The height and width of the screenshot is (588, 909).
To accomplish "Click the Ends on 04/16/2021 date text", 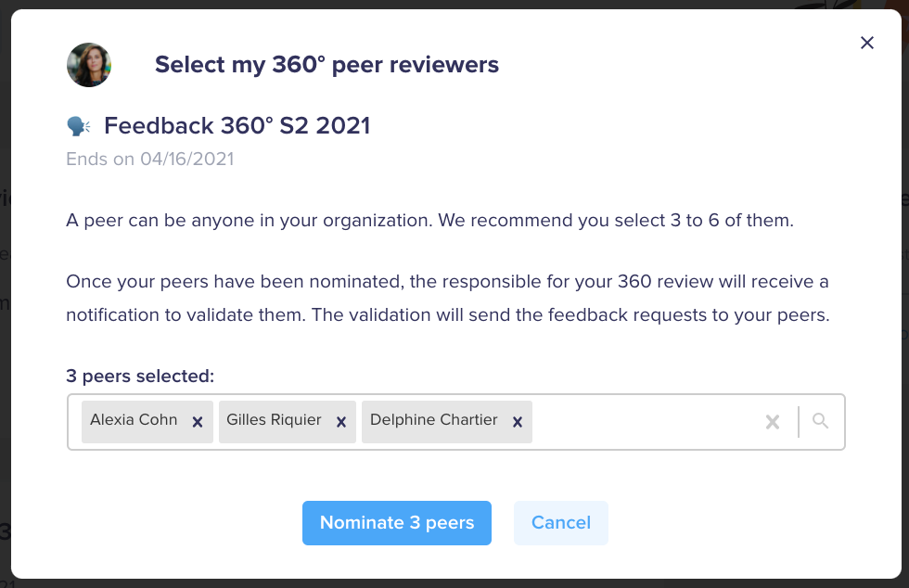I will point(150,159).
